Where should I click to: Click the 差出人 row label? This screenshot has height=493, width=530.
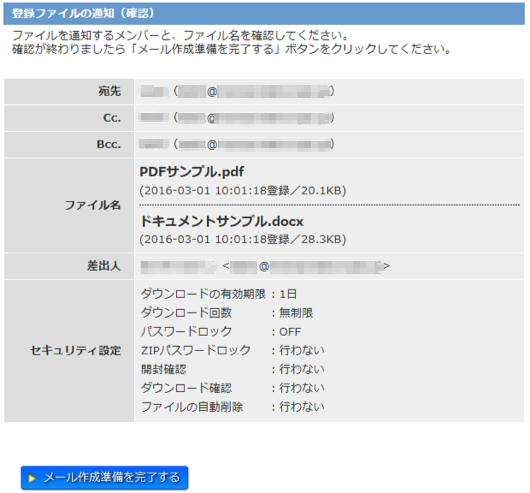(104, 266)
